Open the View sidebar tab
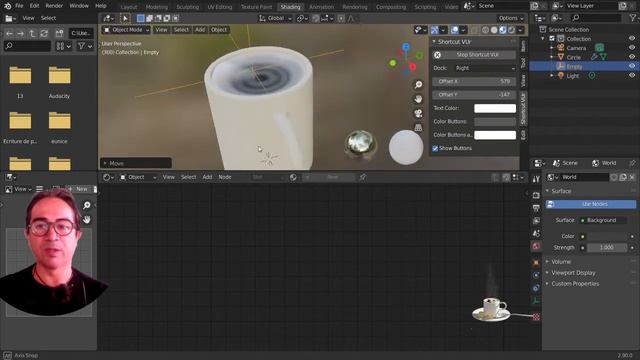The image size is (640, 360). point(523,82)
